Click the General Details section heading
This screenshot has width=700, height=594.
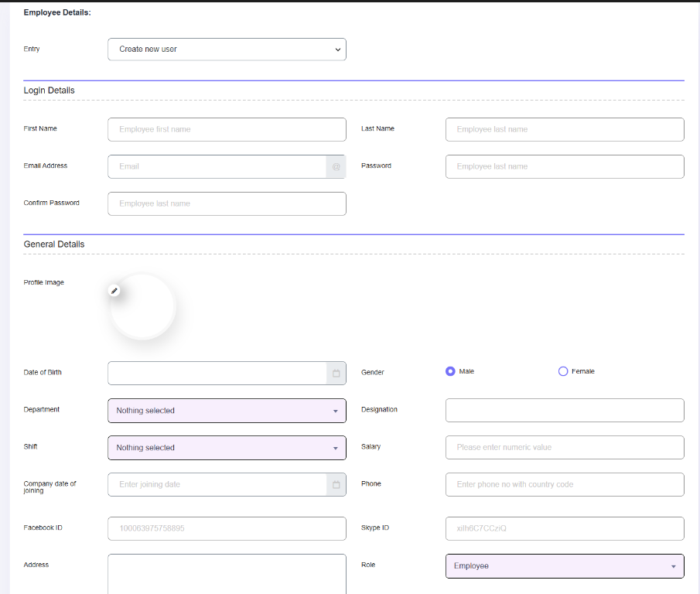(x=54, y=244)
